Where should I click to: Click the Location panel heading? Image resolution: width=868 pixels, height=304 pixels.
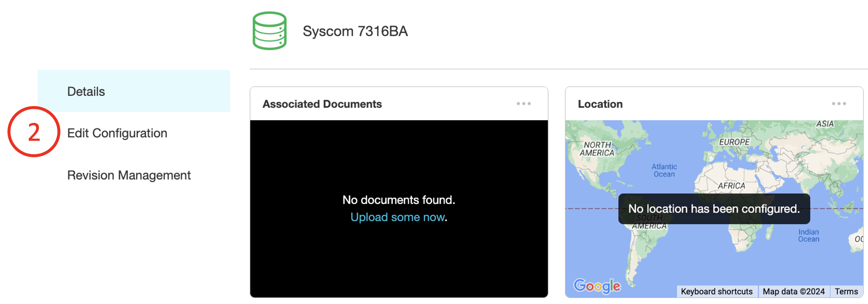[600, 104]
